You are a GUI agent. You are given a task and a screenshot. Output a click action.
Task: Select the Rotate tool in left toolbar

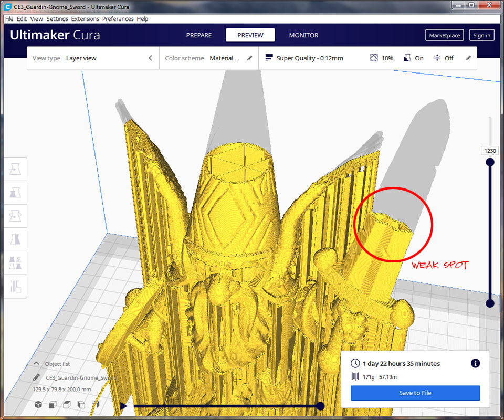tap(16, 216)
